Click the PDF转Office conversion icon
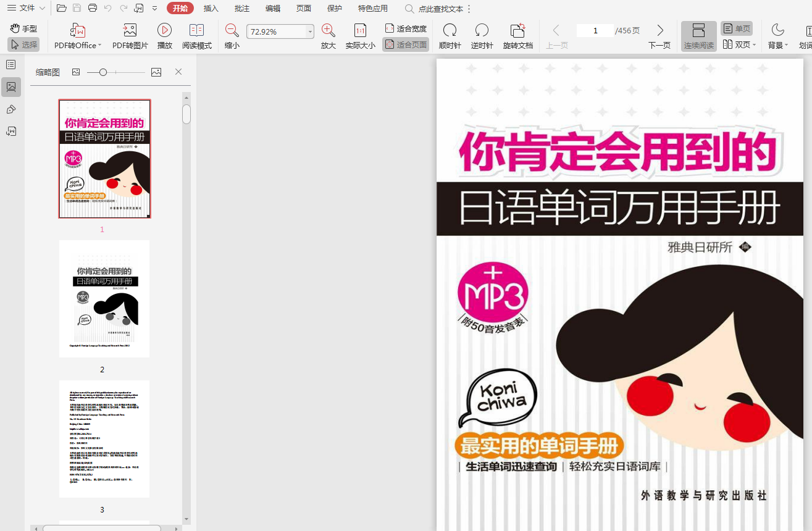The image size is (812, 531). pyautogui.click(x=78, y=31)
